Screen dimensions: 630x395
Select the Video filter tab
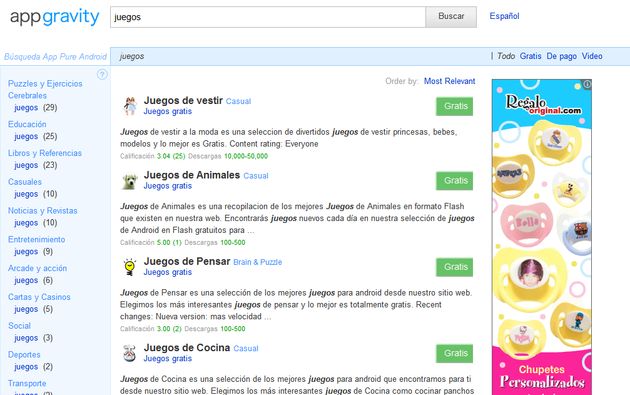[x=592, y=56]
